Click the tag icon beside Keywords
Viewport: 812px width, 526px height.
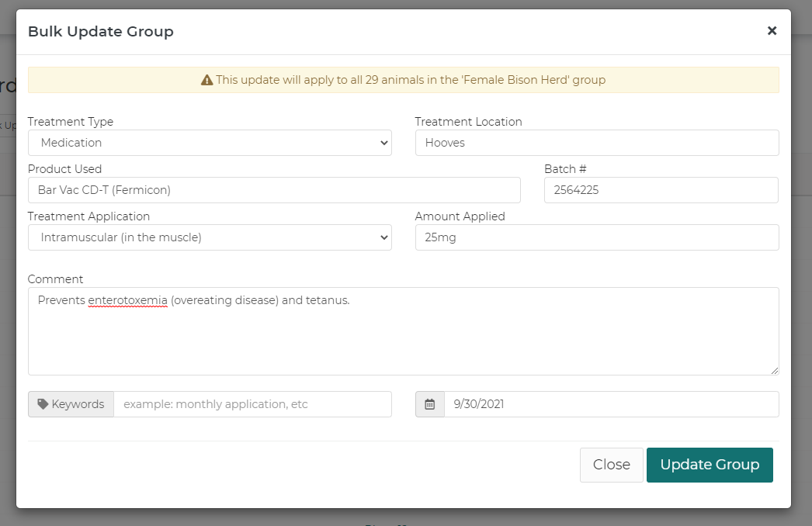tap(43, 404)
